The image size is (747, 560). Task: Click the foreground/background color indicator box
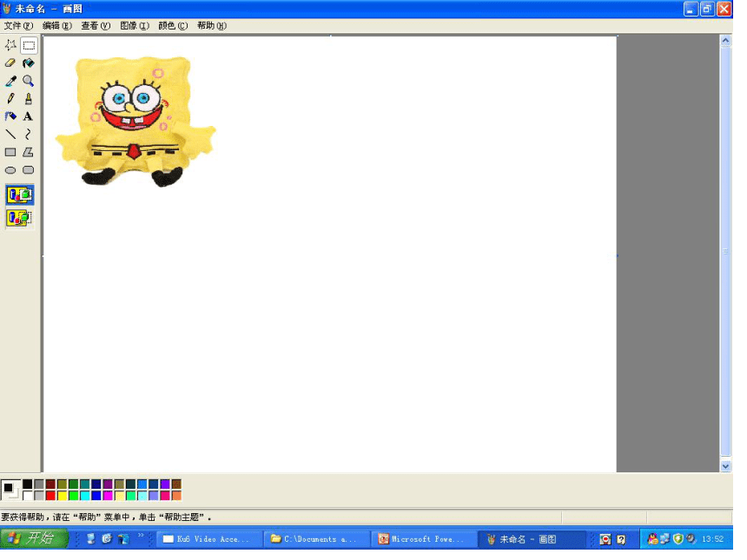point(10,490)
